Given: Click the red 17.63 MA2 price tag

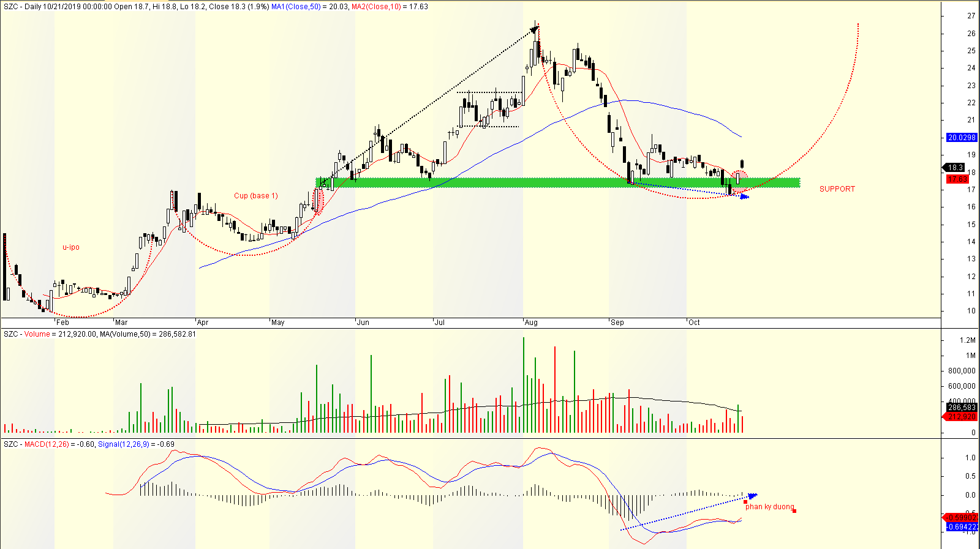Looking at the screenshot, I should pos(957,179).
